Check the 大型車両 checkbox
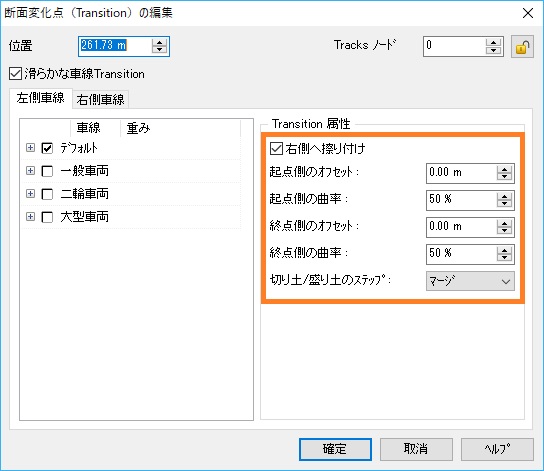 [x=47, y=217]
